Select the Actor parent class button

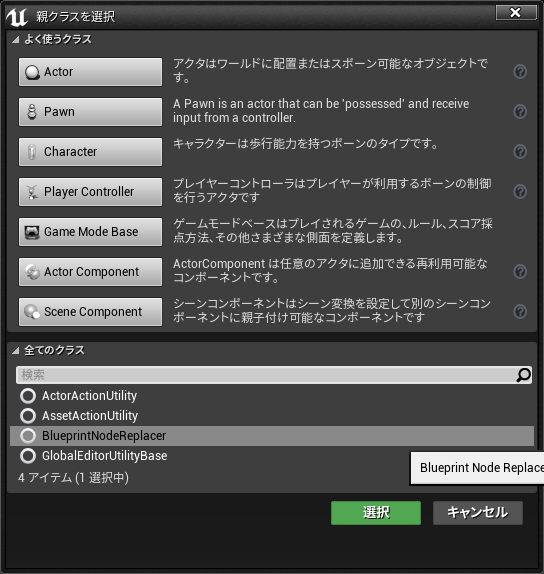tap(90, 72)
